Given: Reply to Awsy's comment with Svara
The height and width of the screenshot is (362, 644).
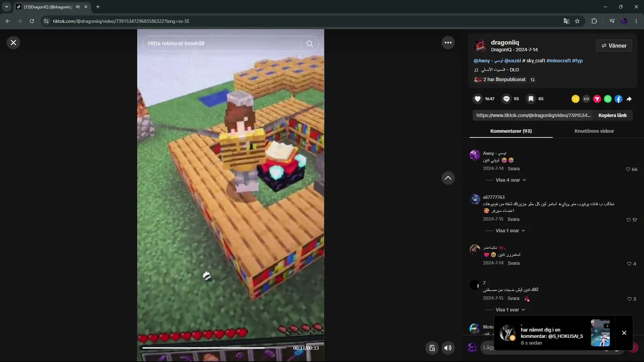Looking at the screenshot, I should click(x=514, y=169).
